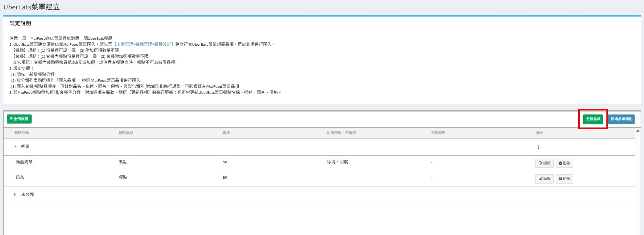Expand the 未分類 category chevron arrow

pos(15,194)
